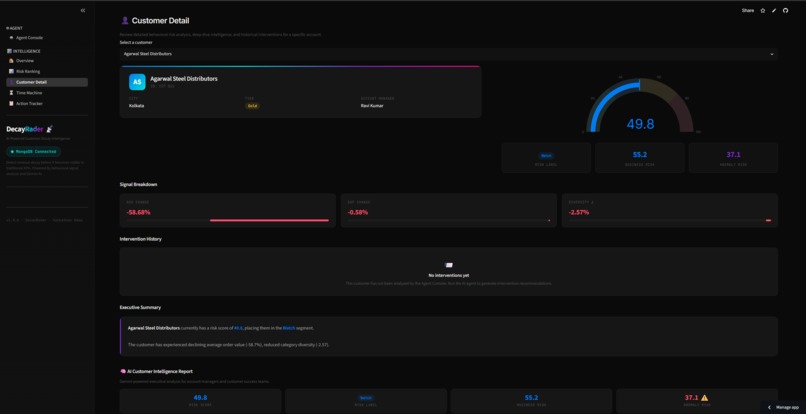Click the AS avatar badge

[137, 82]
